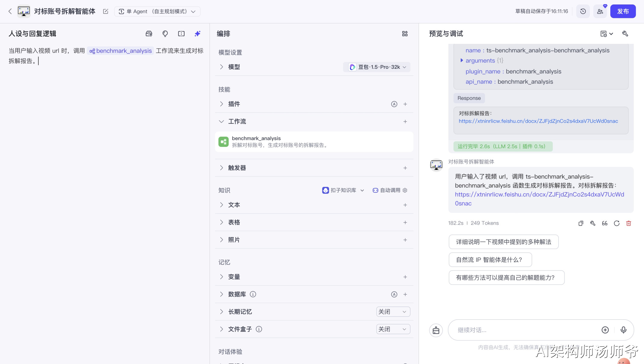Click the lightbulb suggestion icon
The width and height of the screenshot is (644, 364).
(165, 34)
